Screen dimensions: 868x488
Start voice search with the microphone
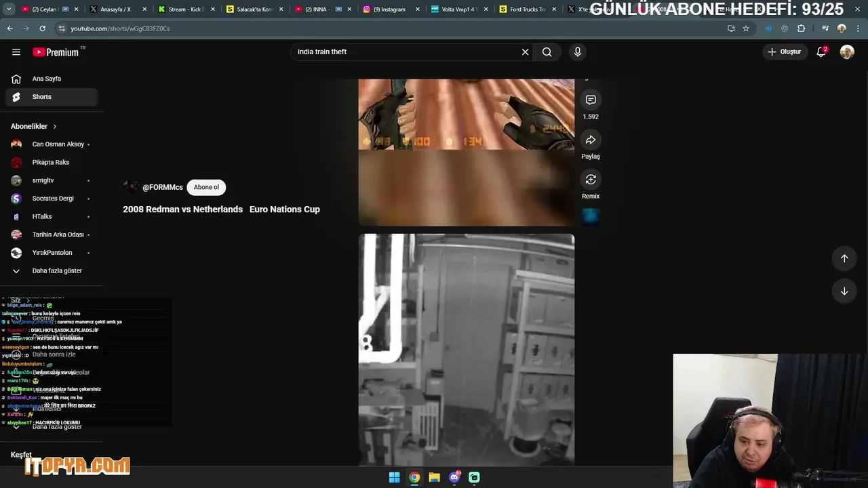578,52
